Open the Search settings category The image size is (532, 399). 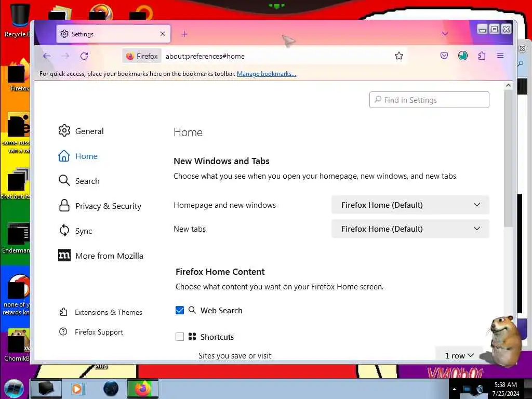79,181
